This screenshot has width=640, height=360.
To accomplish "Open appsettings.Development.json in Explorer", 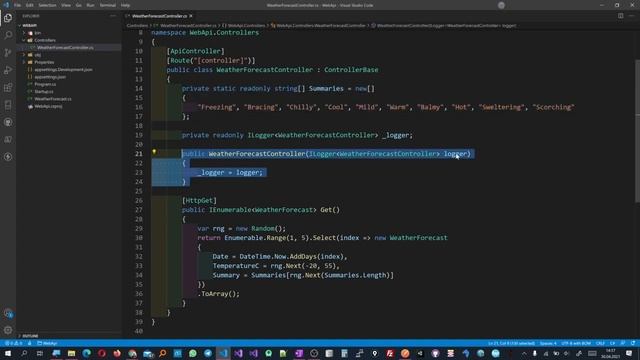I will 63,70.
